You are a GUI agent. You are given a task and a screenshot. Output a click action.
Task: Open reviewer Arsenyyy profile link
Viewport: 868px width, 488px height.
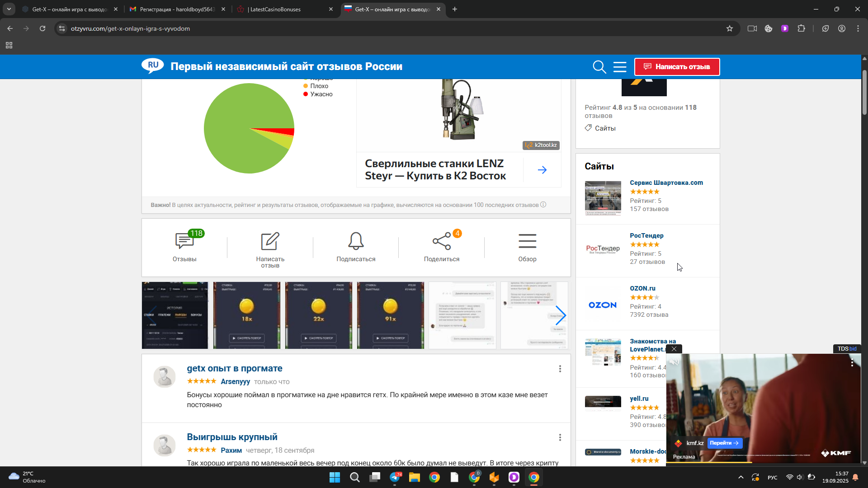[x=235, y=382]
